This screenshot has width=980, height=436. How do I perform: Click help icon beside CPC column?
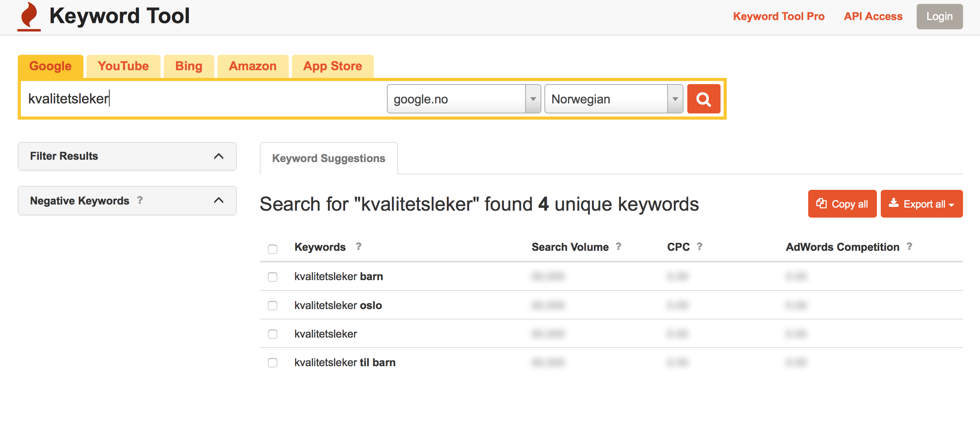pyautogui.click(x=700, y=247)
